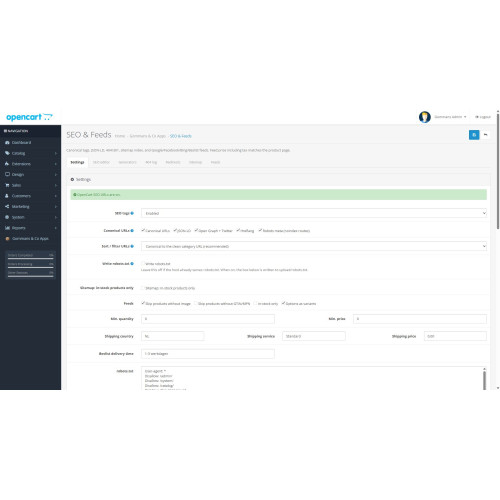Viewport: 500px width, 500px height.
Task: Click the Canonical URLs help icon
Action: point(132,231)
